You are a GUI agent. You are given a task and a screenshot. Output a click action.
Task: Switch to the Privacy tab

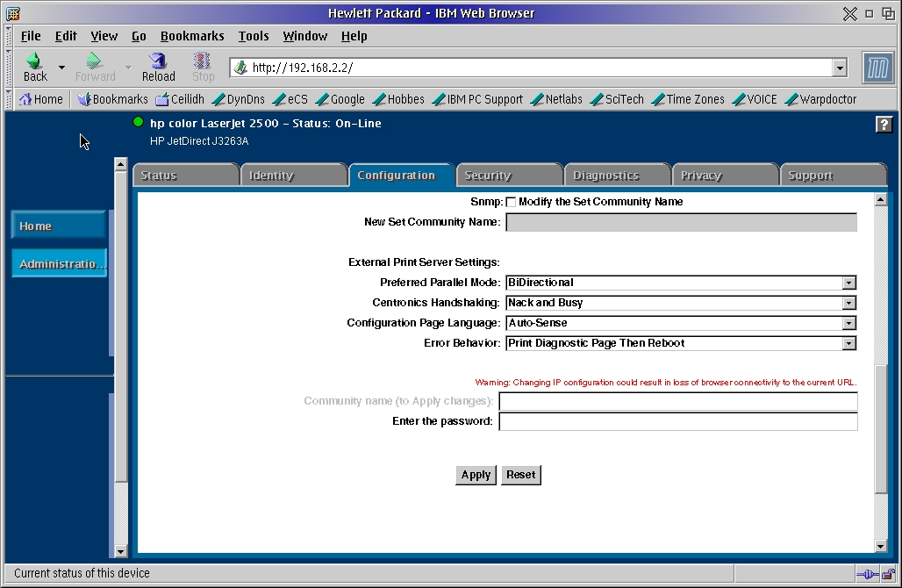pos(726,176)
